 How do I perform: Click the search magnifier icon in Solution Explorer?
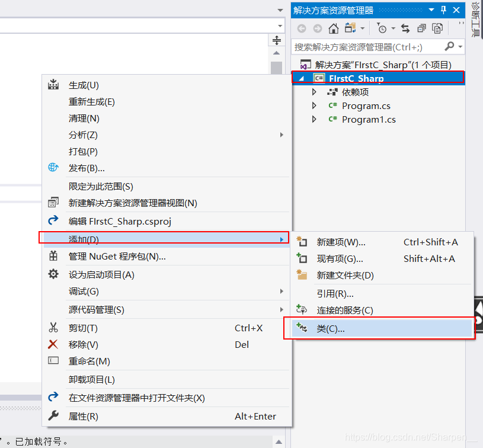(x=449, y=47)
